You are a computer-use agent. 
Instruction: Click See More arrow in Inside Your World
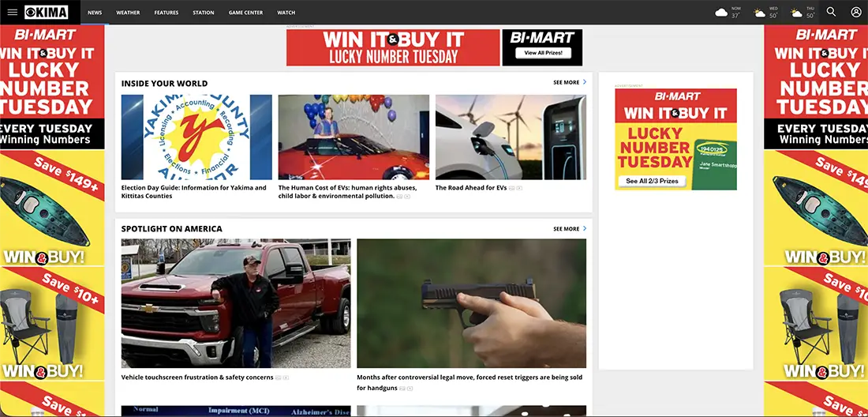[x=585, y=82]
